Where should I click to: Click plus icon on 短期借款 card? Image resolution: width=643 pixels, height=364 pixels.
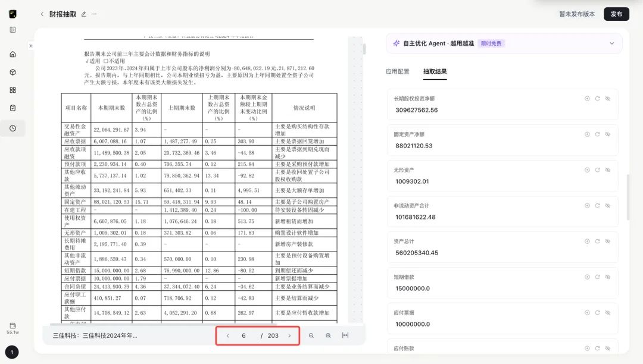pos(587,277)
